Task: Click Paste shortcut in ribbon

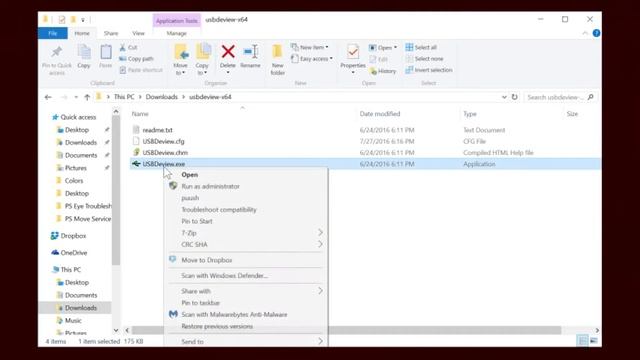Action: coord(141,70)
